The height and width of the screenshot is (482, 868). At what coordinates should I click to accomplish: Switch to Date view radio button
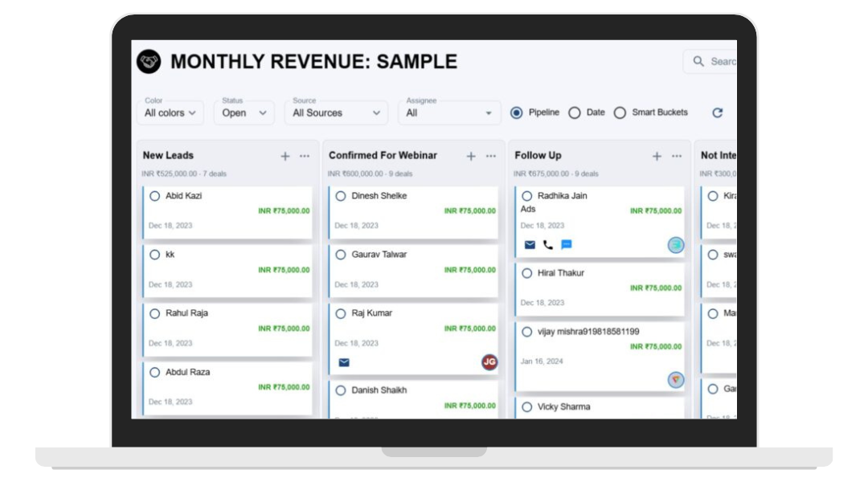point(575,113)
